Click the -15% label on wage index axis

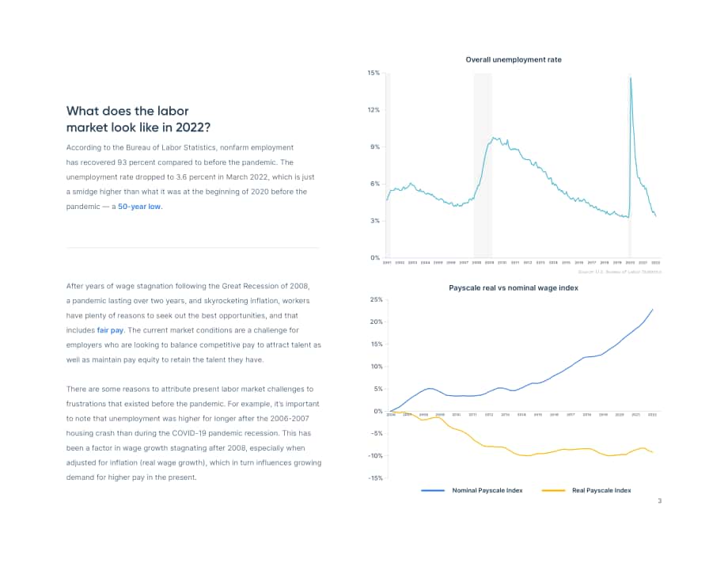(x=375, y=478)
